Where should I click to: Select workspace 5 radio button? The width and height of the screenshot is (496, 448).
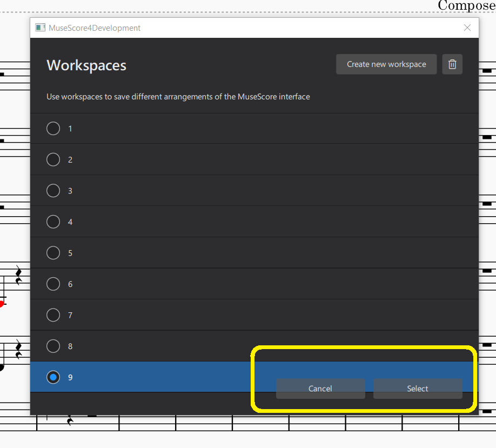(53, 253)
